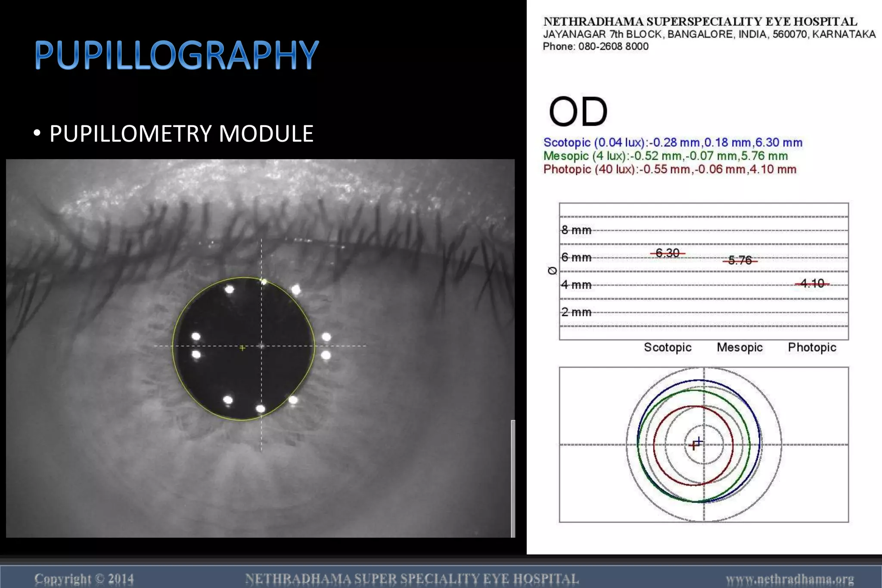The width and height of the screenshot is (882, 588).
Task: Click the Scotopic axis label
Action: click(668, 347)
